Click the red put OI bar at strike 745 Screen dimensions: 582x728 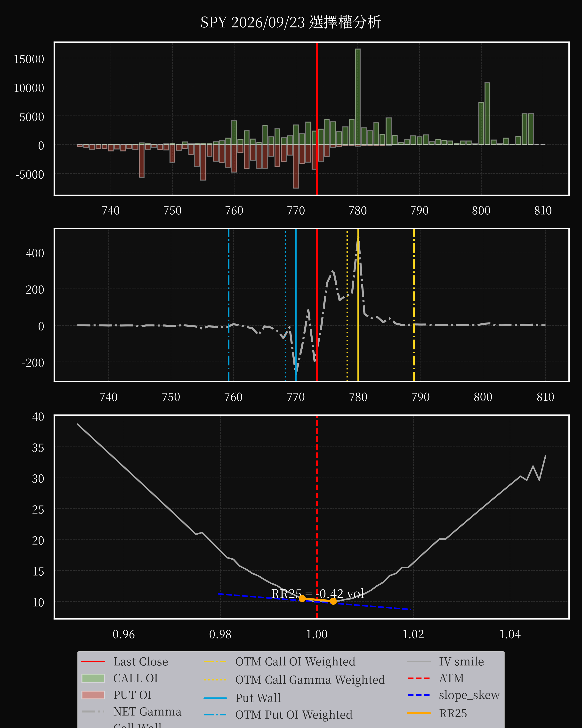pyautogui.click(x=142, y=161)
